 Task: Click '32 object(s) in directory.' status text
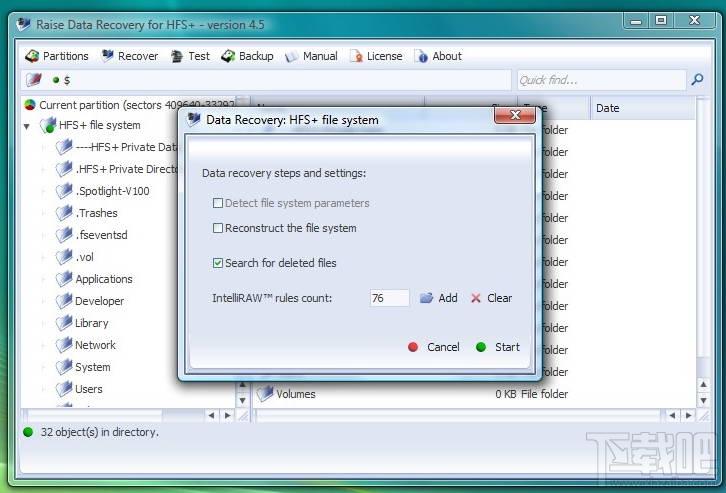pyautogui.click(x=100, y=432)
